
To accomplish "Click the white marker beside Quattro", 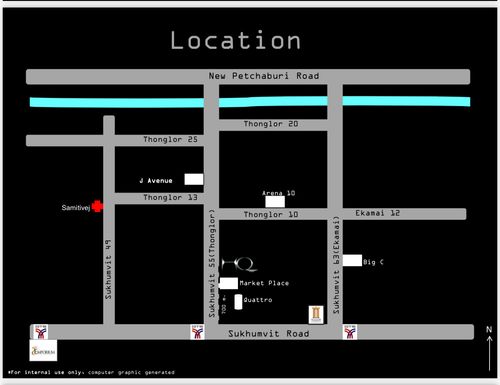I will click(x=238, y=302).
